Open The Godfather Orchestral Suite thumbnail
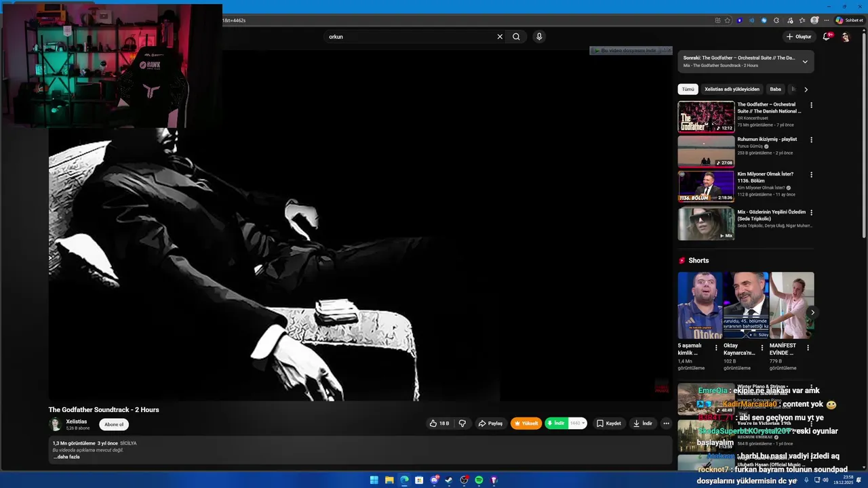This screenshot has height=488, width=868. click(706, 117)
